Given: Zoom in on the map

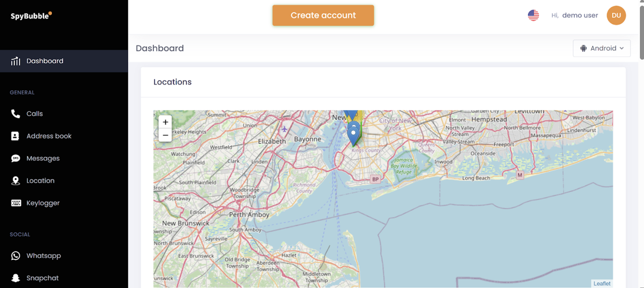Looking at the screenshot, I should tap(165, 122).
